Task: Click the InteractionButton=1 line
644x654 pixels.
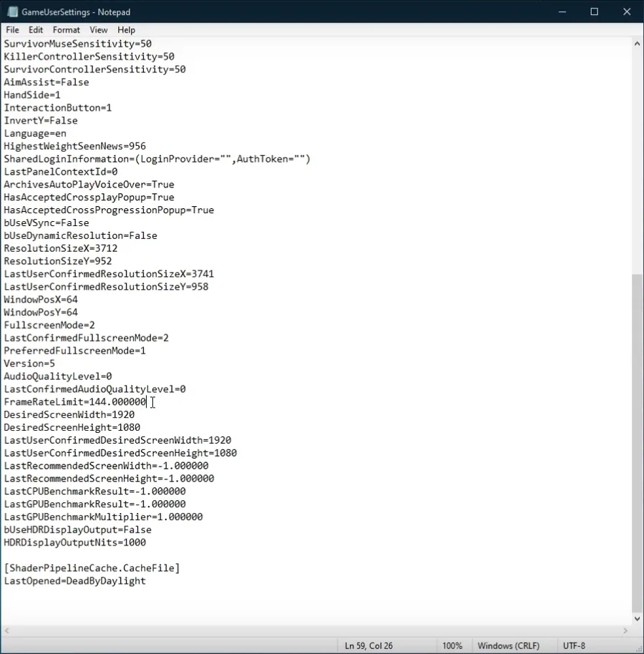Action: (57, 107)
